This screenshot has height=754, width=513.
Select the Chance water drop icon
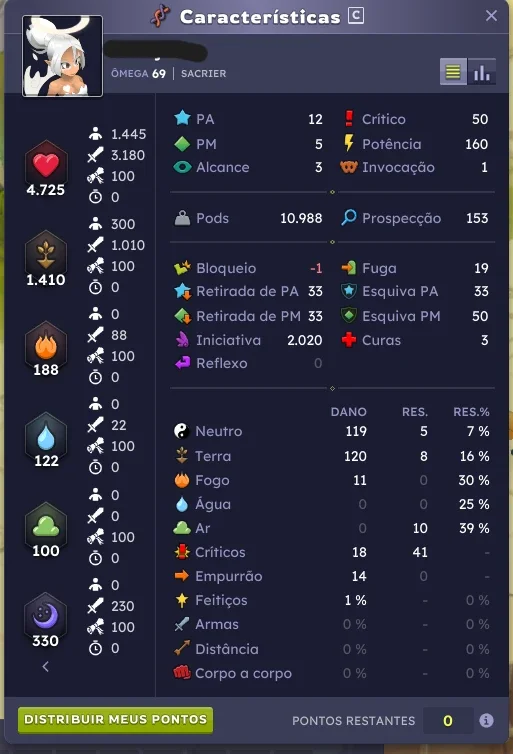[46, 434]
